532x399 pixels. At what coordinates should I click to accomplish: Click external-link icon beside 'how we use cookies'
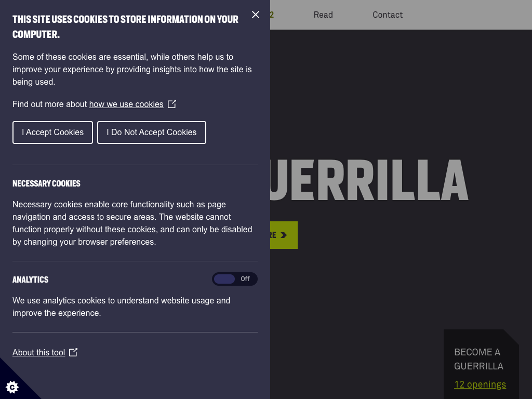pos(172,104)
